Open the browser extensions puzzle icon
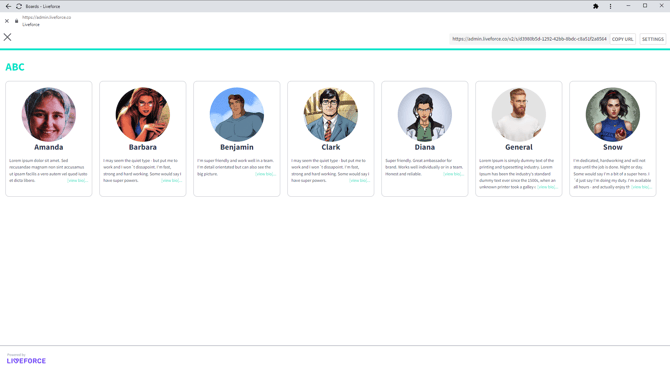Image resolution: width=670 pixels, height=372 pixels. [x=596, y=6]
